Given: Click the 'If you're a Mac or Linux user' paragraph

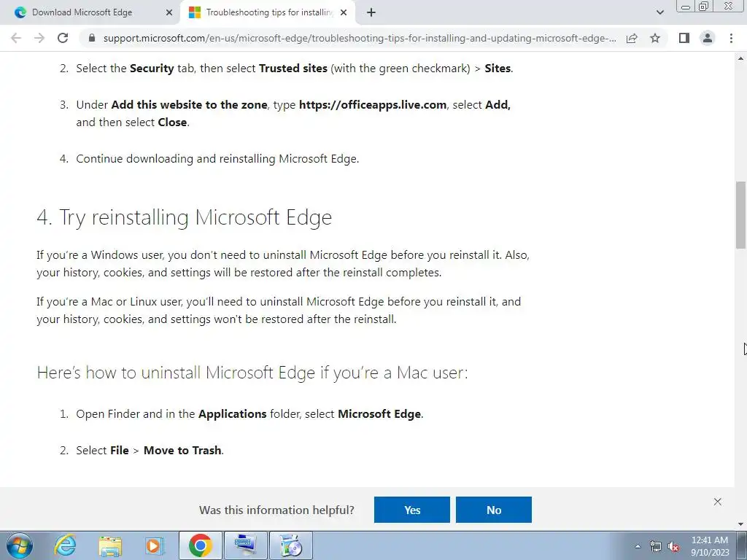Looking at the screenshot, I should tap(279, 310).
